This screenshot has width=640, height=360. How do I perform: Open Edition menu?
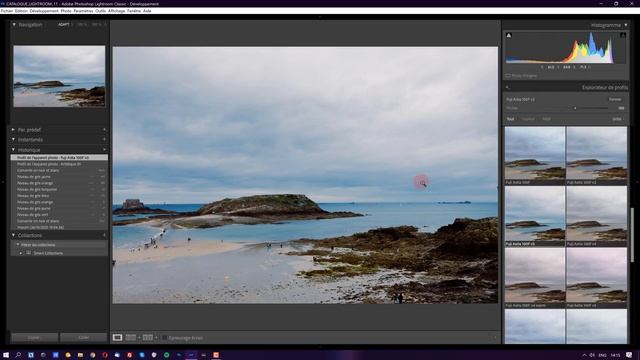(21, 11)
